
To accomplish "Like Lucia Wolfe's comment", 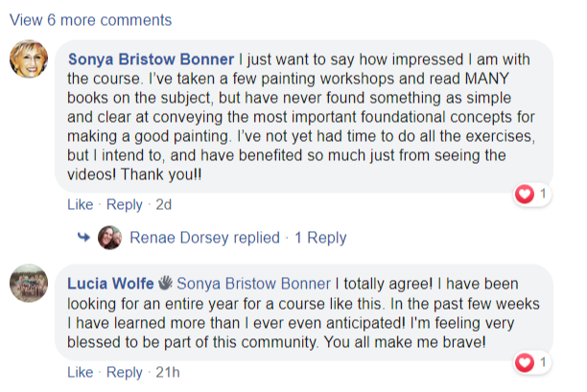I will [81, 373].
